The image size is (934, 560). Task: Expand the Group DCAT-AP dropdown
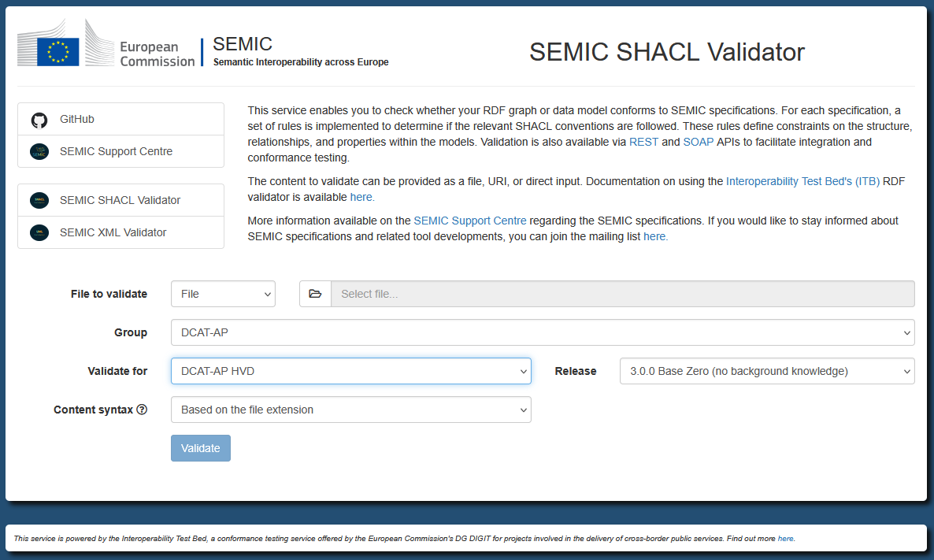[543, 332]
